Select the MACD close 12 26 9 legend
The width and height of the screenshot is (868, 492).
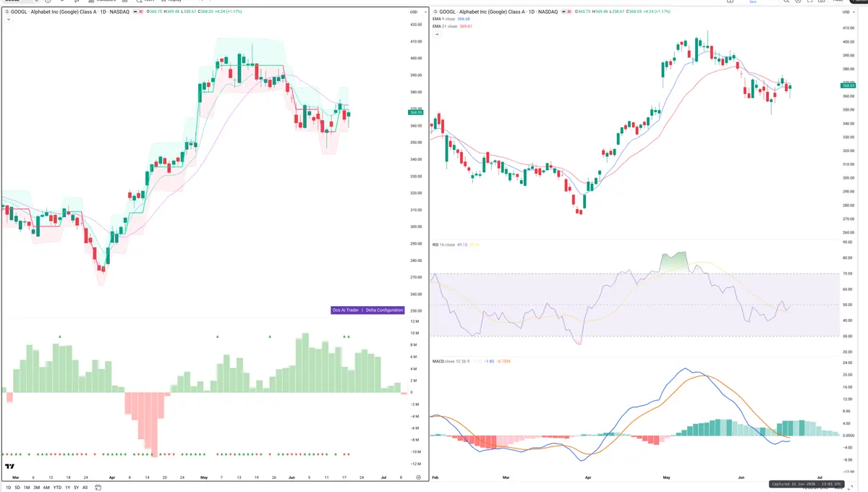[451, 360]
